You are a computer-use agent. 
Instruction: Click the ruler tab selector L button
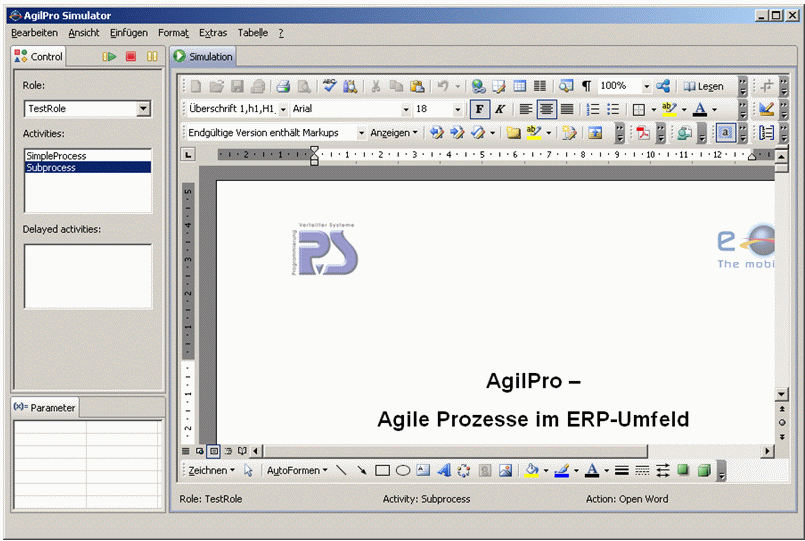coord(189,154)
